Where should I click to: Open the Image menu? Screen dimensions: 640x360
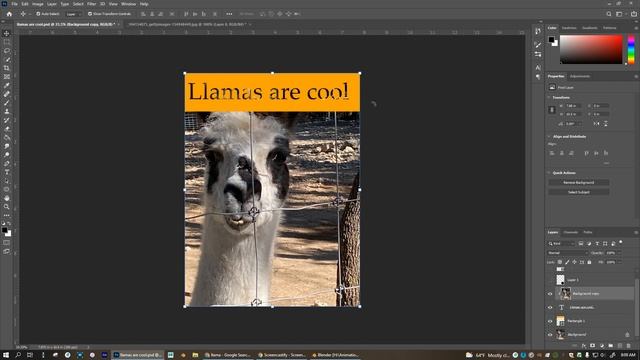coord(38,4)
